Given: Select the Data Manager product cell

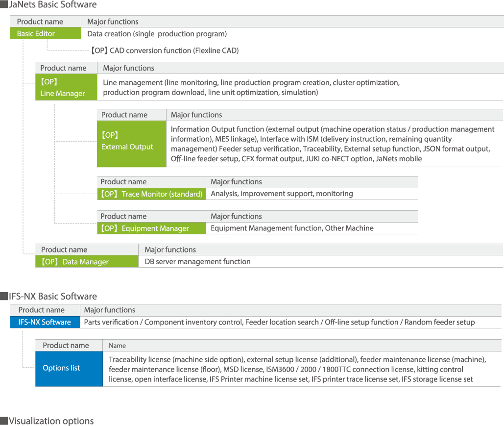Looking at the screenshot, I should pos(87,262).
